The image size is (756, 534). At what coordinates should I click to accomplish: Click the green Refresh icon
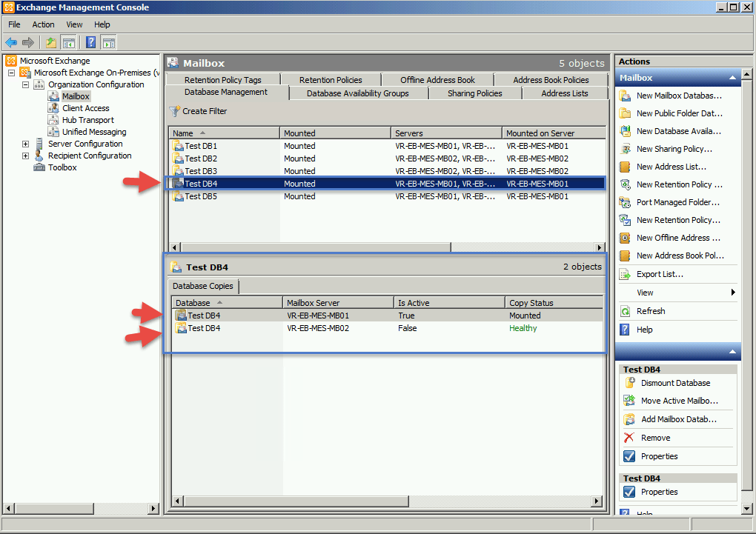[625, 311]
